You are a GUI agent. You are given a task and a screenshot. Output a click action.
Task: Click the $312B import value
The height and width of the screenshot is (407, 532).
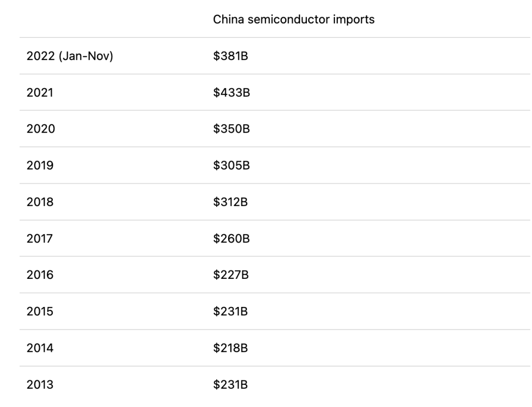pos(231,202)
